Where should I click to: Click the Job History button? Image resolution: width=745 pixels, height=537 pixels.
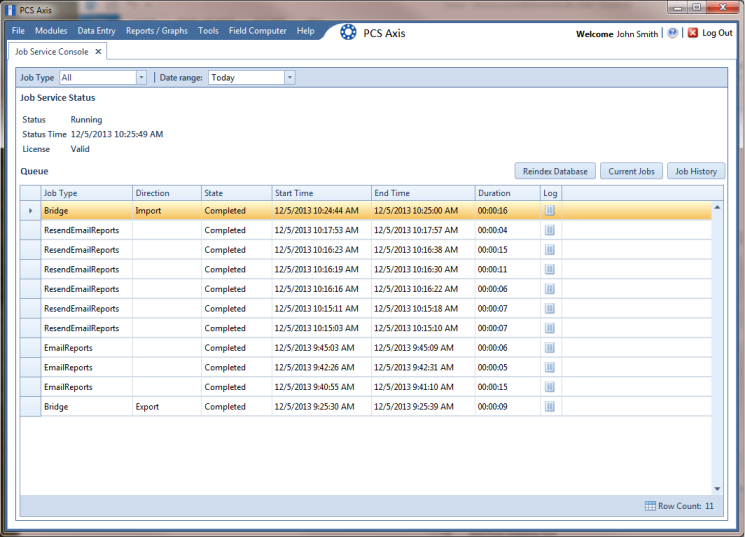696,171
